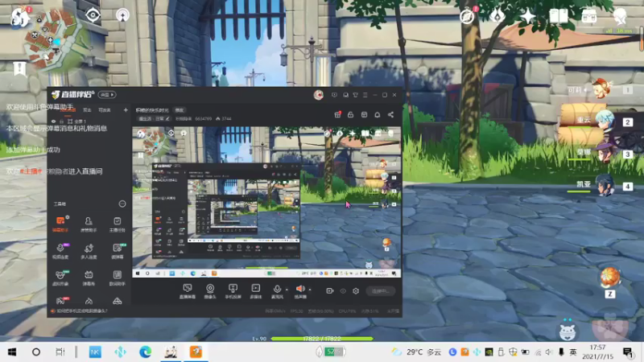Open the streamer tasks tool
The height and width of the screenshot is (362, 644).
[x=117, y=224]
